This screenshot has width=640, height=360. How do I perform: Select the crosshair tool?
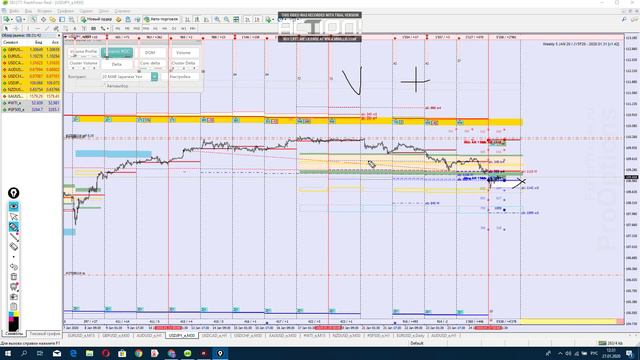[x=16, y=29]
